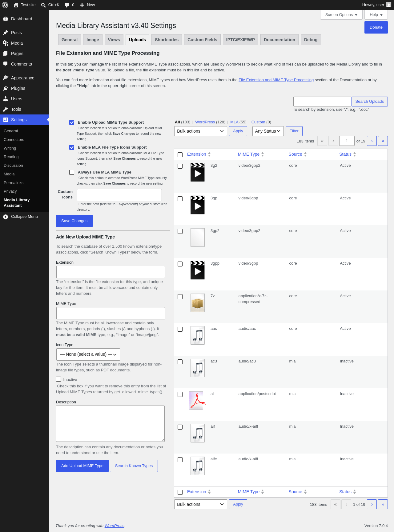Uncheck Enable MLA File Type Icons Support

(x=72, y=147)
